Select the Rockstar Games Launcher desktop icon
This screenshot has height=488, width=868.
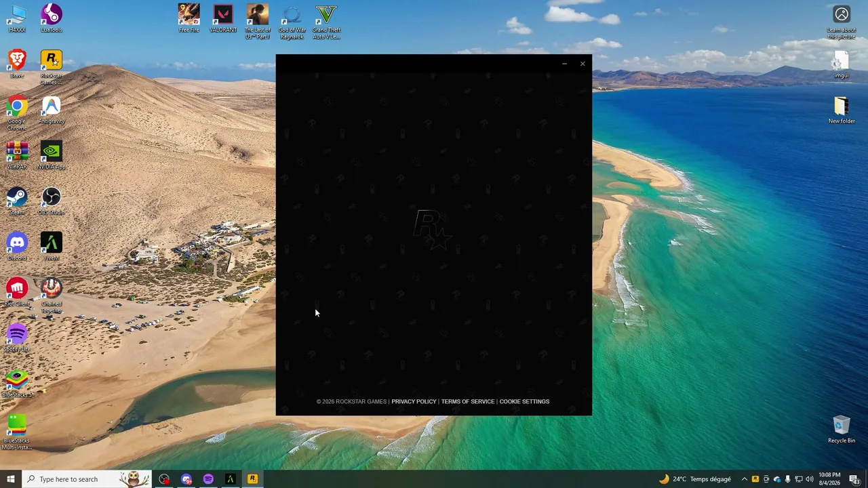52,67
